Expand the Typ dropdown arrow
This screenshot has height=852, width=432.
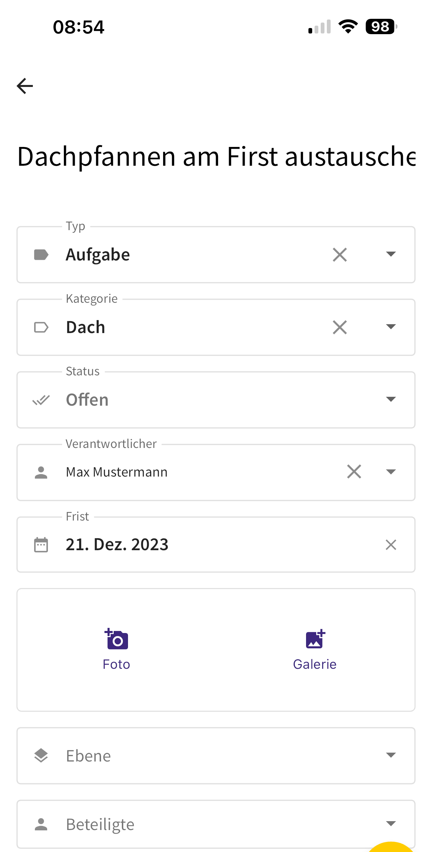(x=391, y=254)
